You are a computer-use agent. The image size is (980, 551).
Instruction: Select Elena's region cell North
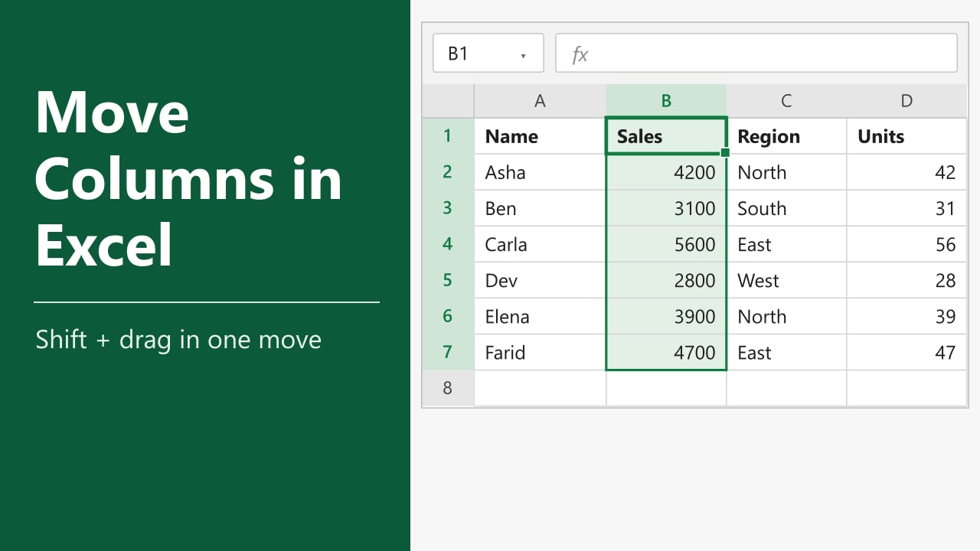[786, 316]
